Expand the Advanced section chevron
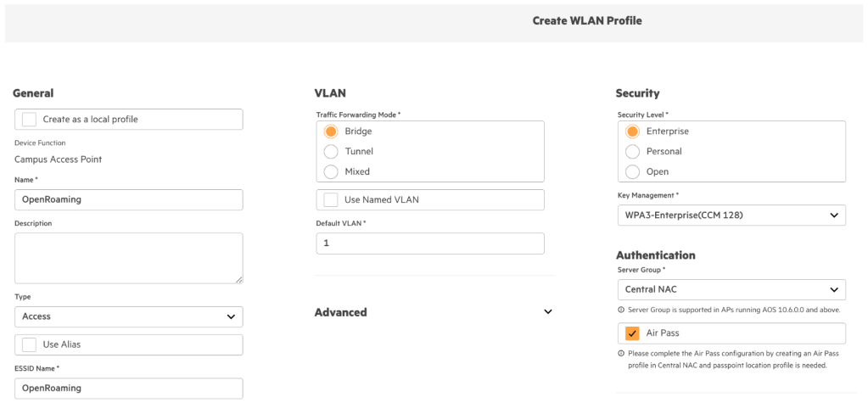Screen dimensions: 868x414 pos(548,312)
